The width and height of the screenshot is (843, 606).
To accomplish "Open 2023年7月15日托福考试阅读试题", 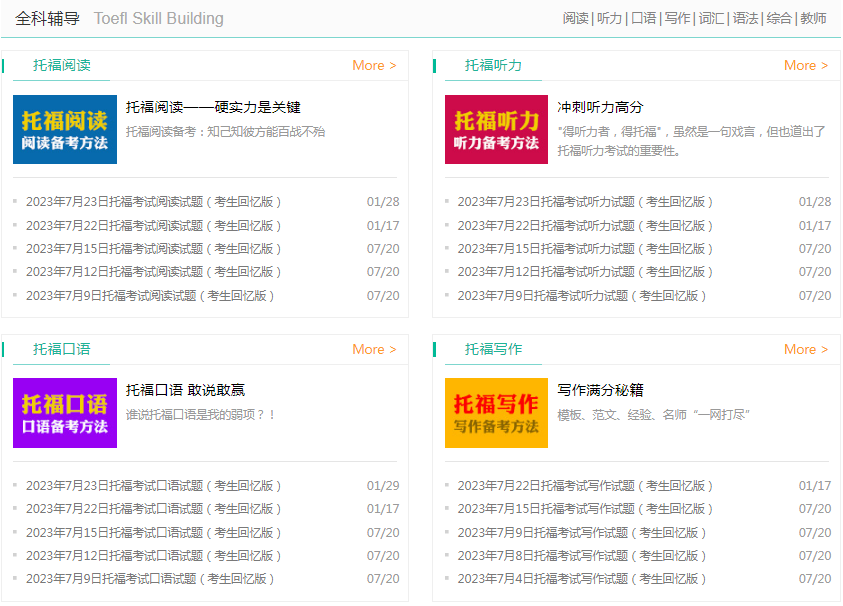I will [153, 249].
